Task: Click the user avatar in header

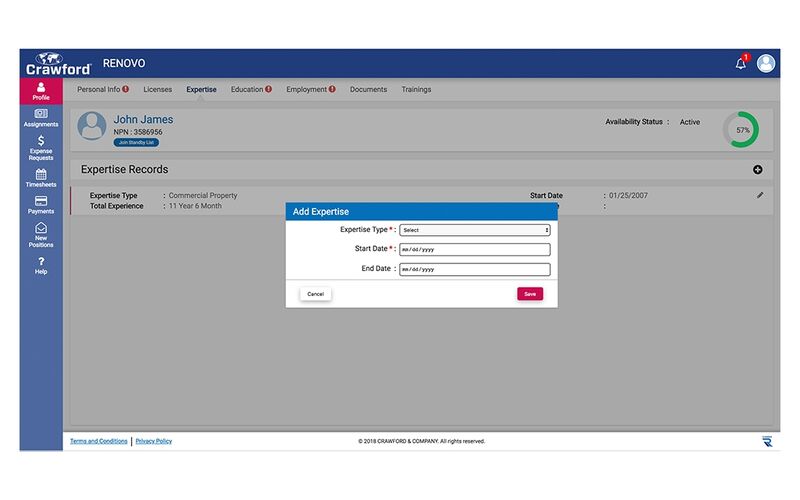Action: click(766, 63)
